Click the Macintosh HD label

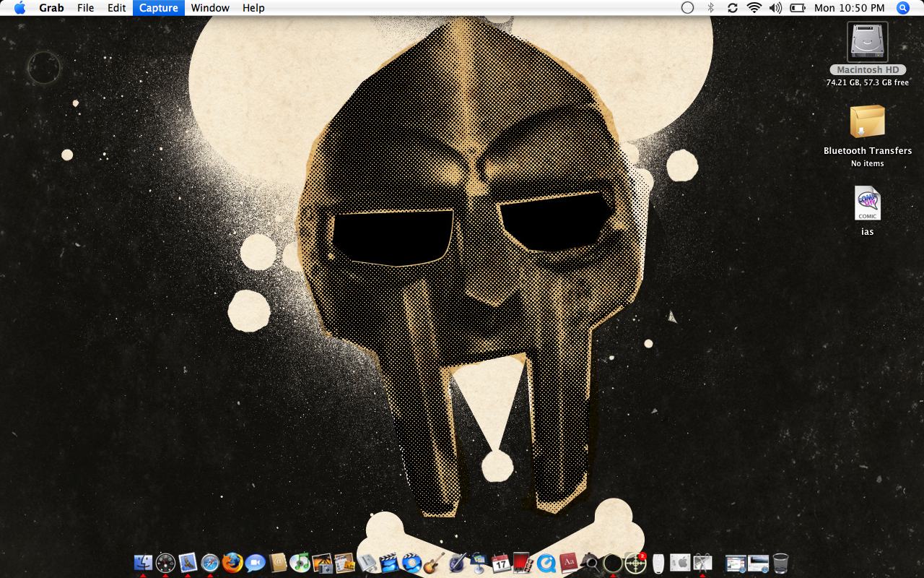(x=868, y=70)
